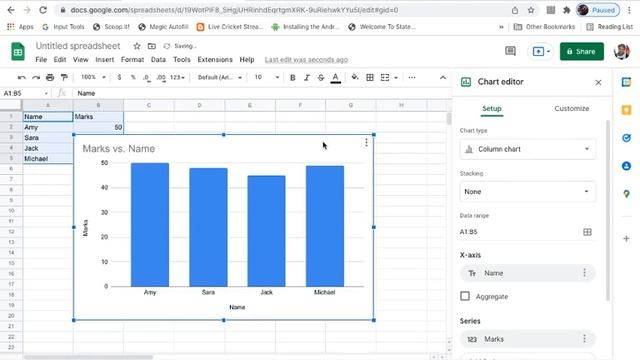The image size is (640, 360).
Task: Toggle italic formatting
Action: pyautogui.click(x=307, y=77)
